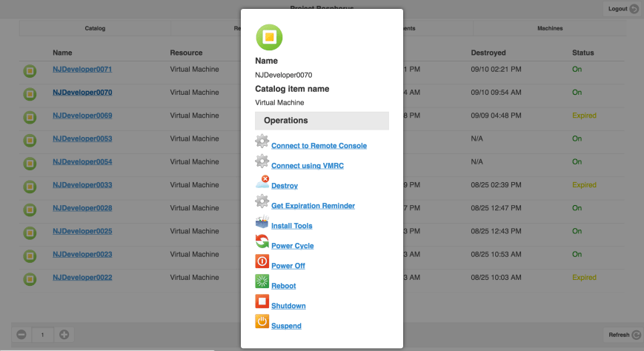Click the Power Cycle arrows icon

[262, 241]
